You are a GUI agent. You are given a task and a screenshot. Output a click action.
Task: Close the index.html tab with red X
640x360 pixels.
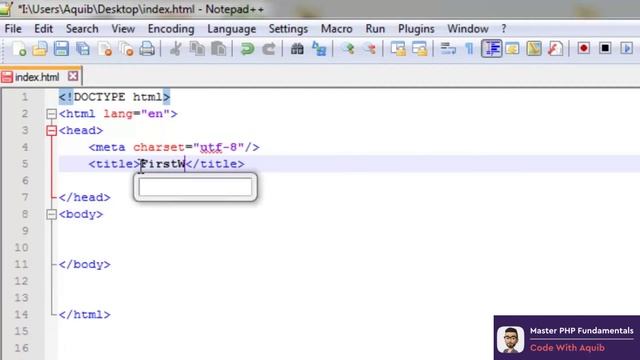pos(73,76)
